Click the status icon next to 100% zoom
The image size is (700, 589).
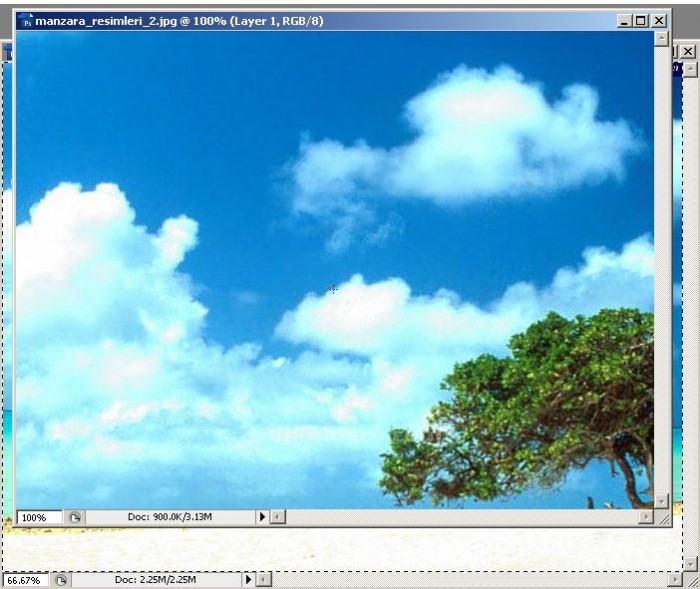[74, 517]
